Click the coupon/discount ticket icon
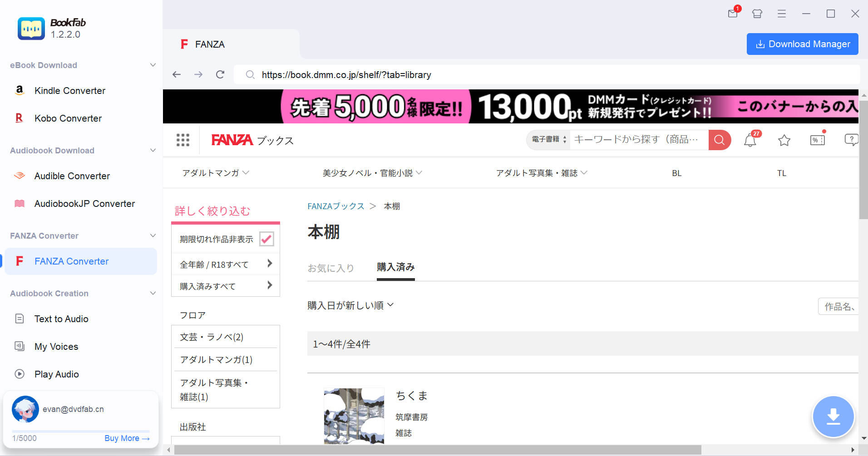 (817, 140)
